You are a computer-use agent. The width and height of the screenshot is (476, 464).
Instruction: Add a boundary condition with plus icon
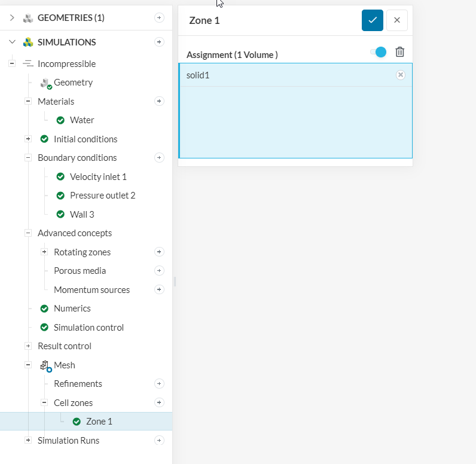tap(159, 158)
